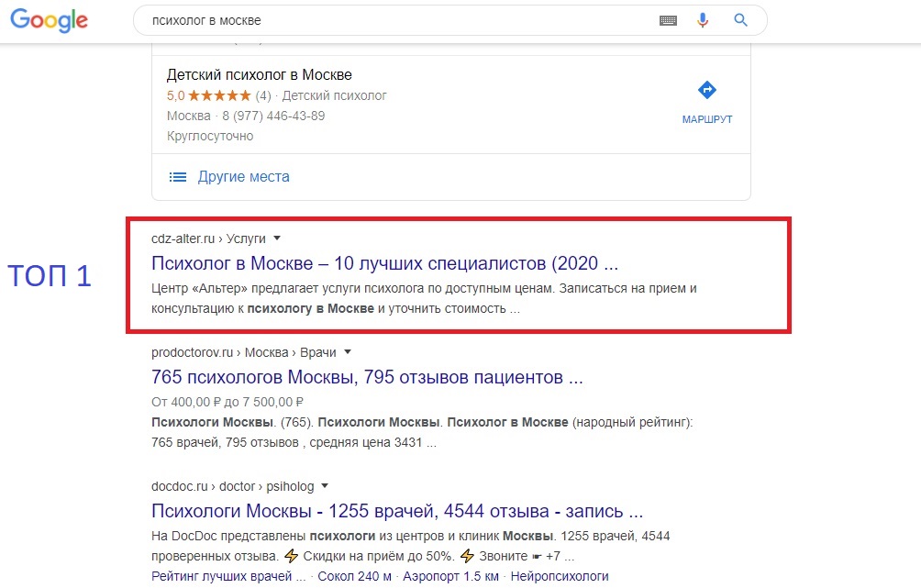Viewport: 921px width, 588px height.
Task: Open the on-screen keyboard icon
Action: [x=667, y=19]
